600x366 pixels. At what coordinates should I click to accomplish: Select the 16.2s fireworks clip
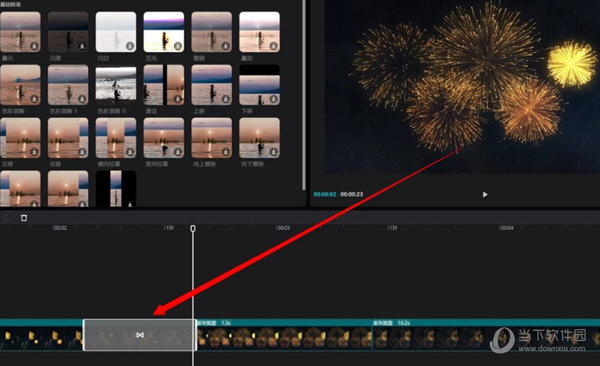click(486, 335)
